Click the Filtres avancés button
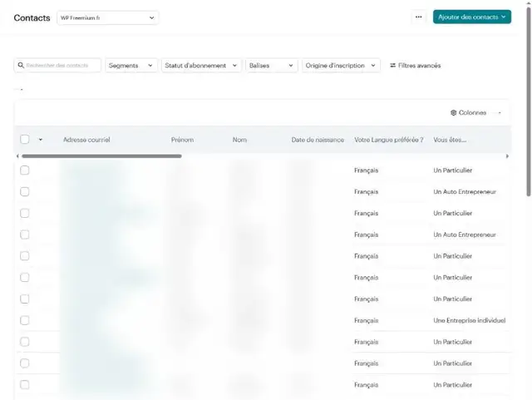Screen dimensions: 532x400 [416, 65]
